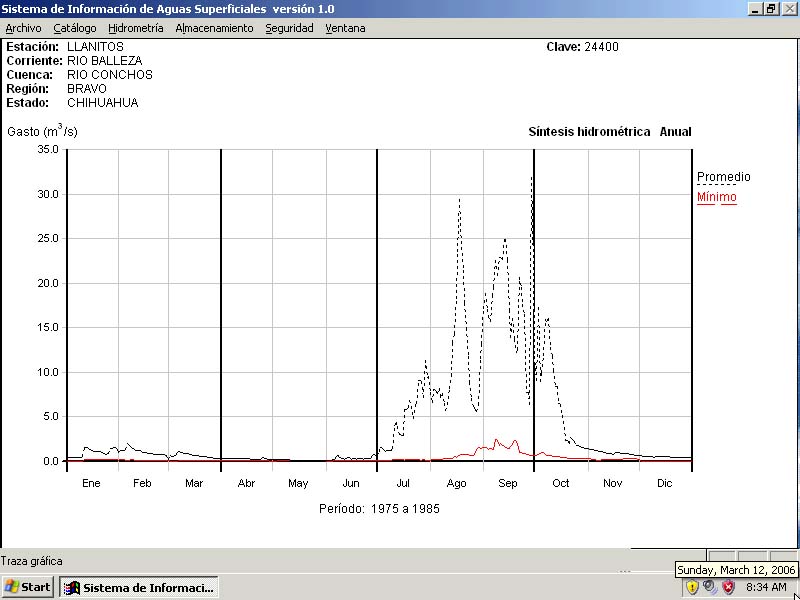Screen dimensions: 800x600
Task: Select Sistema de Informaci... taskbar button
Action: point(139,587)
